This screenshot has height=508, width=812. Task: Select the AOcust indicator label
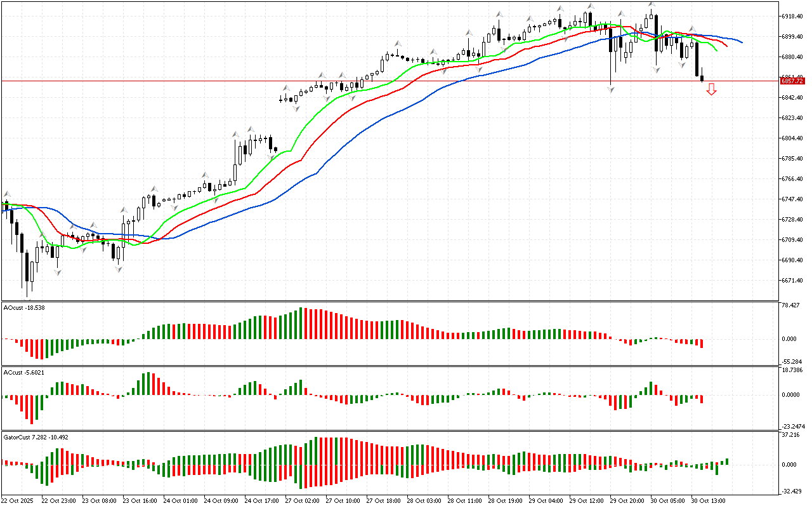24,307
